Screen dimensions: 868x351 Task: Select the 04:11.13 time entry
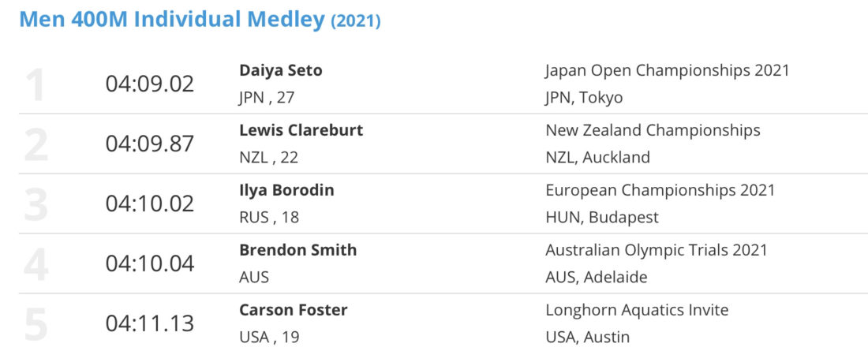tap(150, 323)
